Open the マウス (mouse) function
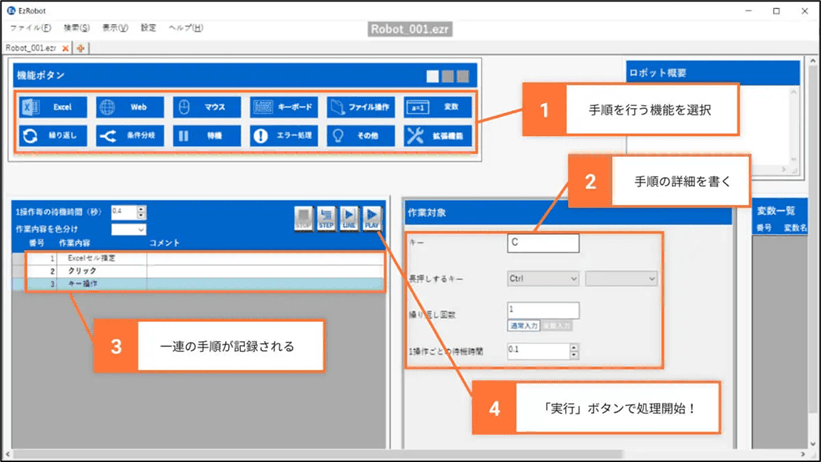Viewport: 821px width, 462px height. tap(206, 107)
